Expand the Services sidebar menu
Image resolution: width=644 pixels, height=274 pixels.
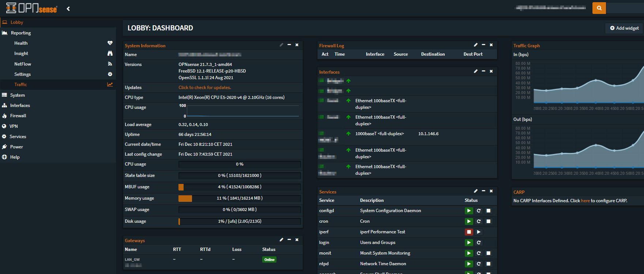(58, 136)
